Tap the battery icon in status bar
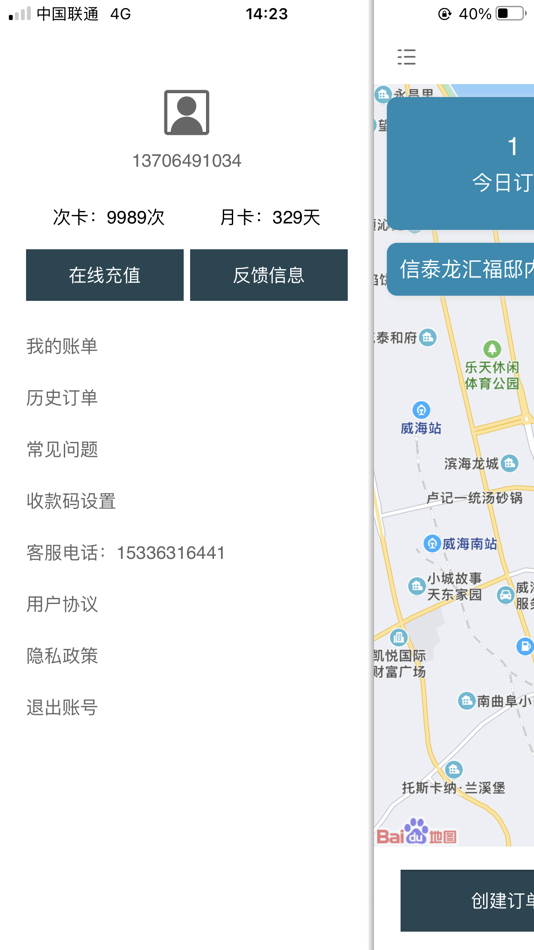This screenshot has height=950, width=534. 510,13
